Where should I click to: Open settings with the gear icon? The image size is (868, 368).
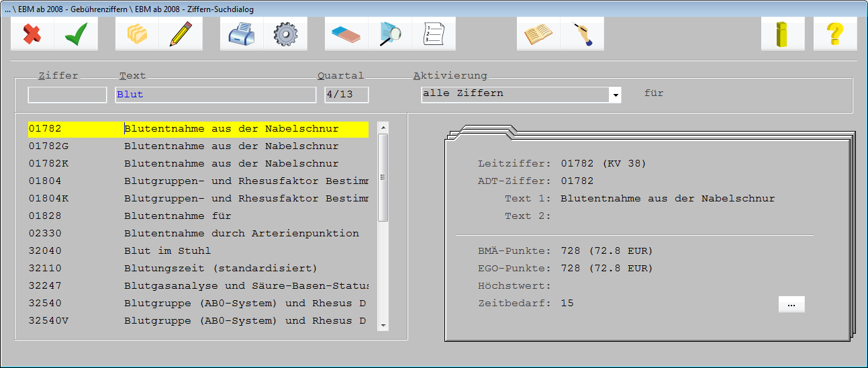(285, 34)
